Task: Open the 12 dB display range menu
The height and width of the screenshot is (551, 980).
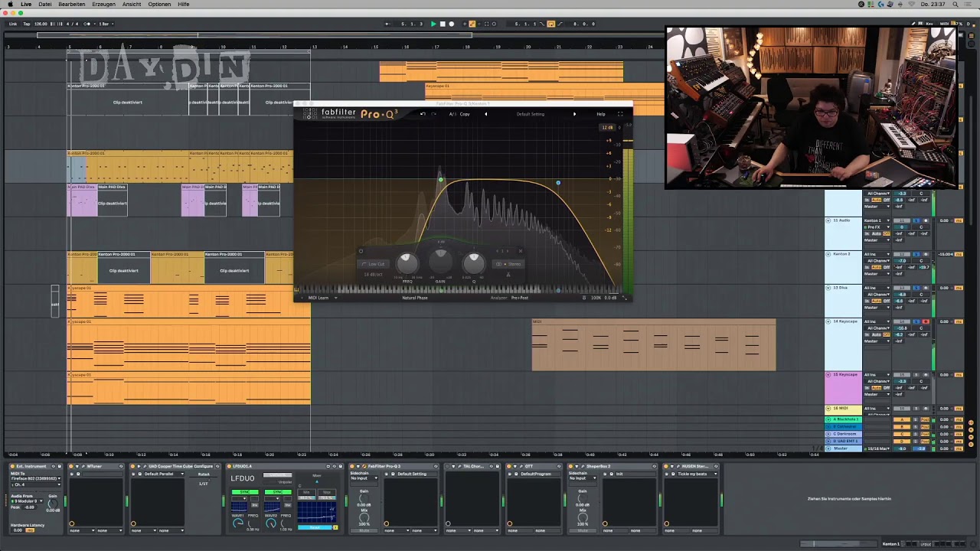Action: pos(607,128)
